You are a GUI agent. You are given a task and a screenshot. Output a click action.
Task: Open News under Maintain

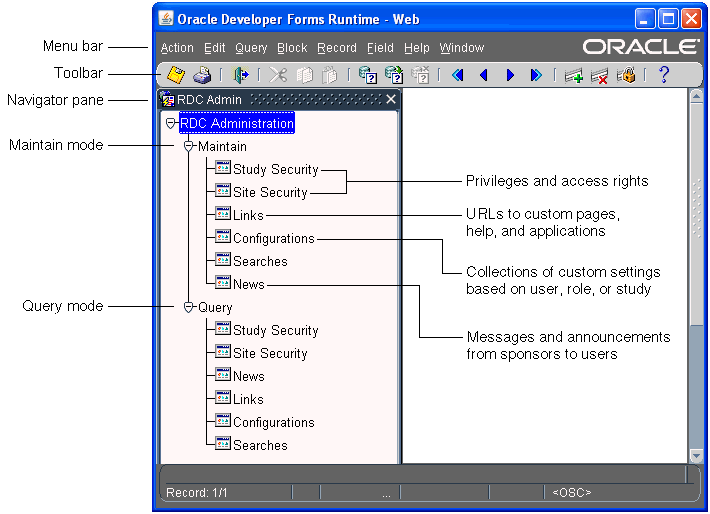point(249,284)
